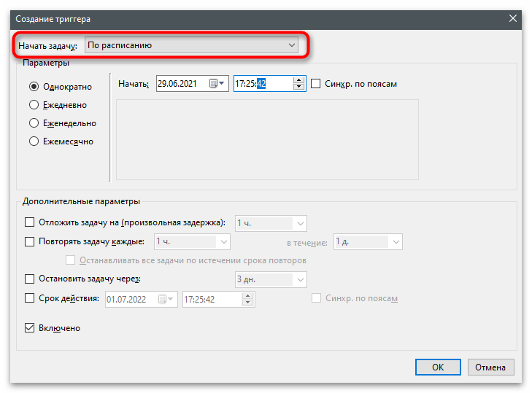Viewport: 532px width, 393px height.
Task: Uncheck the Включено checkbox
Action: (29, 328)
